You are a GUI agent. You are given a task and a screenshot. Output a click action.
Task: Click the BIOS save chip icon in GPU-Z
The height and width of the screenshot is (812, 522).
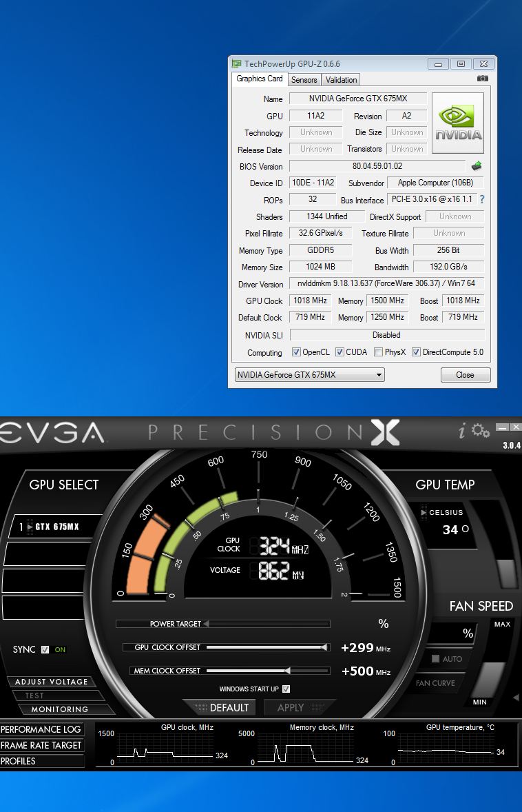[477, 165]
